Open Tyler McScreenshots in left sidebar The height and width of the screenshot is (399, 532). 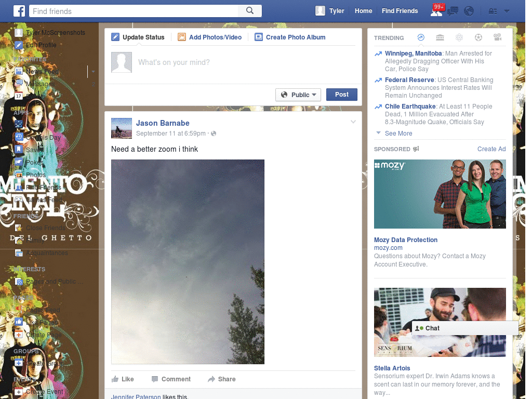pyautogui.click(x=55, y=33)
